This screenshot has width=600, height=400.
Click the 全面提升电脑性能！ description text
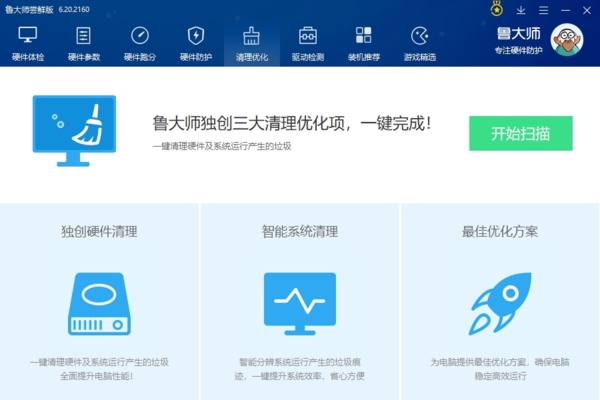click(96, 376)
